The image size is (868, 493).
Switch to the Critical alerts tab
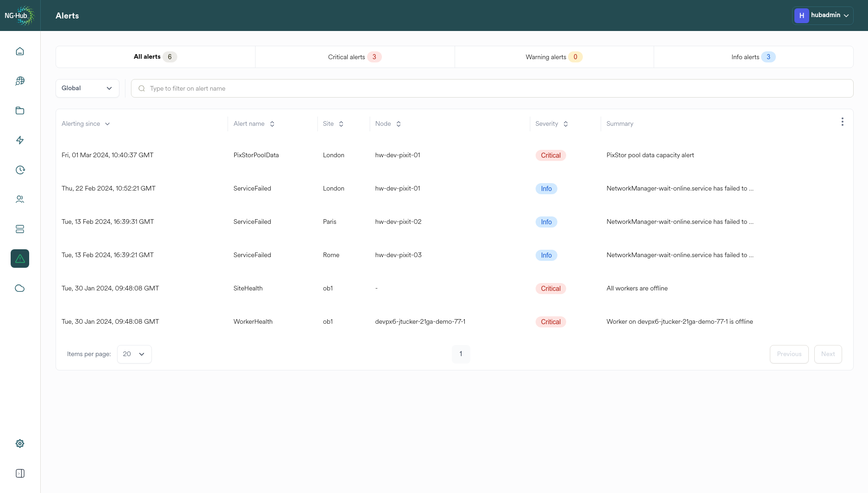(x=354, y=56)
